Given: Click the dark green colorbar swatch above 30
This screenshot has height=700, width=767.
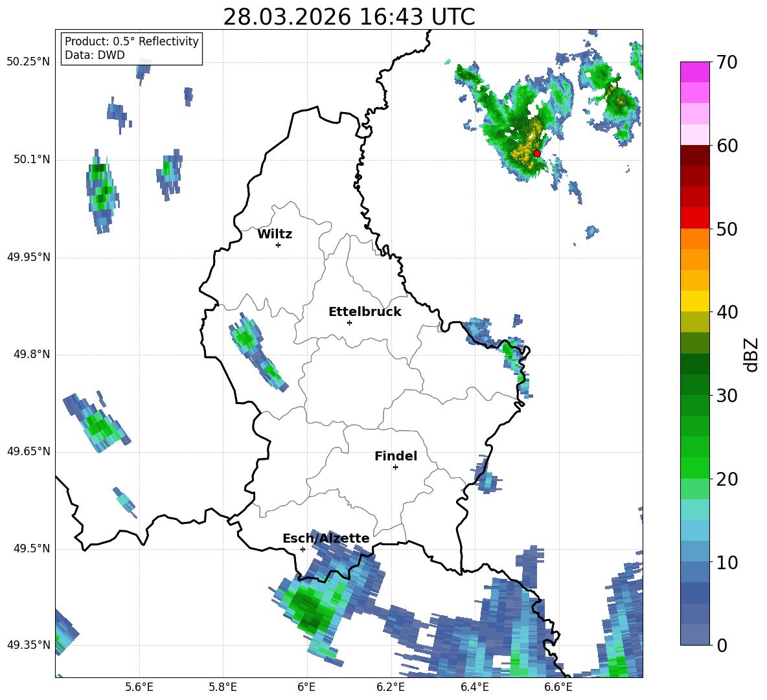Looking at the screenshot, I should coord(694,384).
